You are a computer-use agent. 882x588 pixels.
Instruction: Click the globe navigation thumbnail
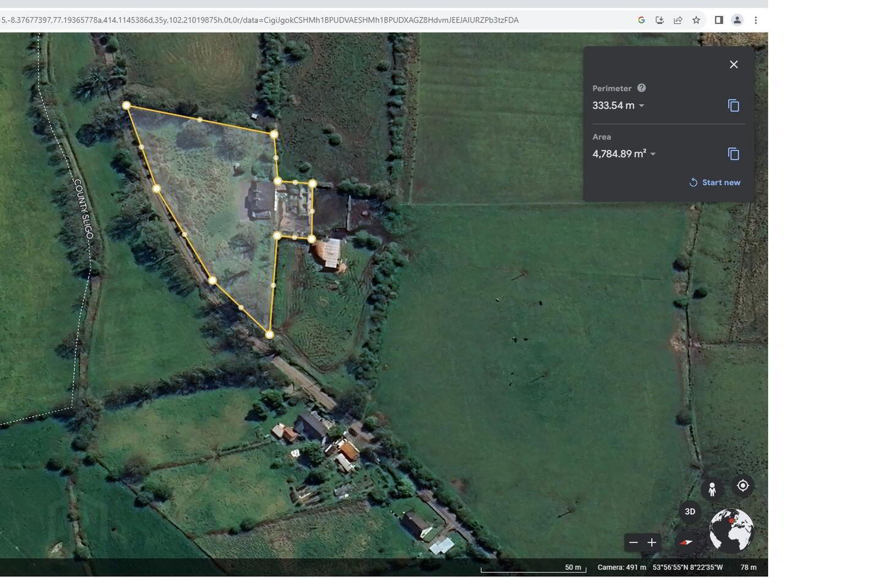pos(731,530)
